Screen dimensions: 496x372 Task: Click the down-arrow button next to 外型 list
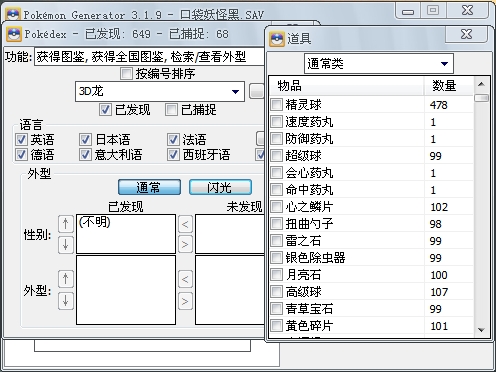[x=66, y=301]
